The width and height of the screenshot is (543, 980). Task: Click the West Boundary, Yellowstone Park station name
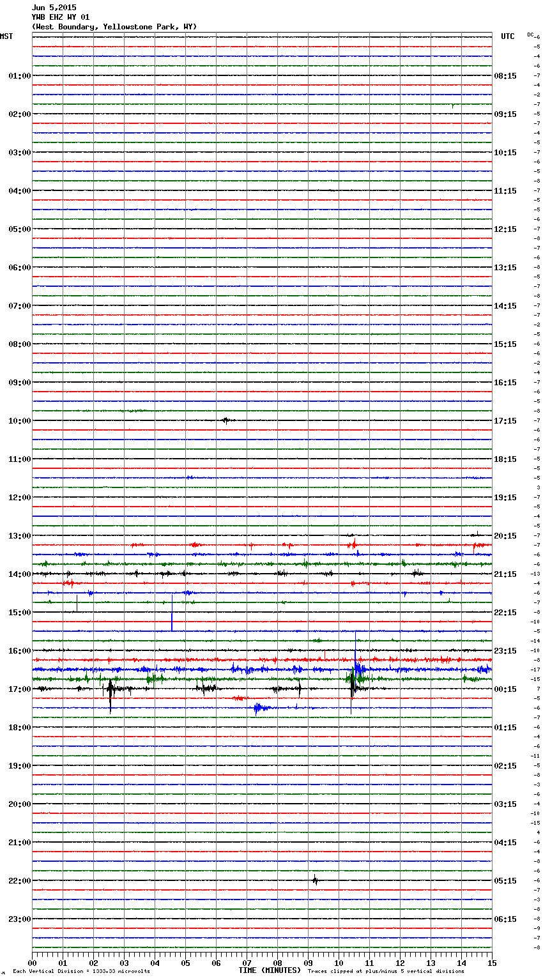[x=114, y=27]
